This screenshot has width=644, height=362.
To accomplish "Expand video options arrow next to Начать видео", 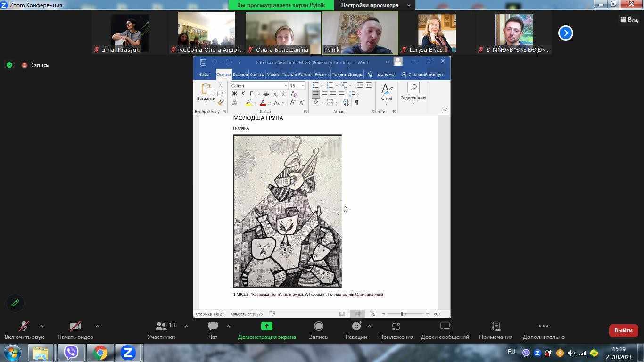I will (98, 326).
